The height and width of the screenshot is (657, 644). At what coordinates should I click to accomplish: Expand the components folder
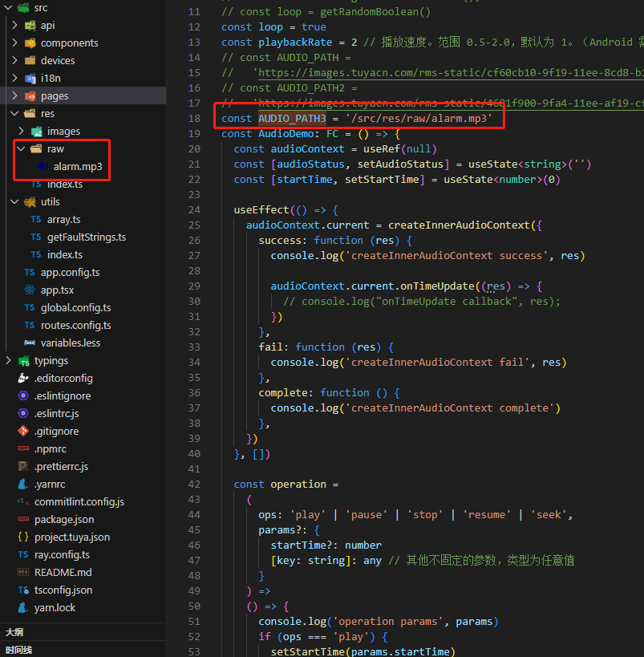tap(14, 43)
